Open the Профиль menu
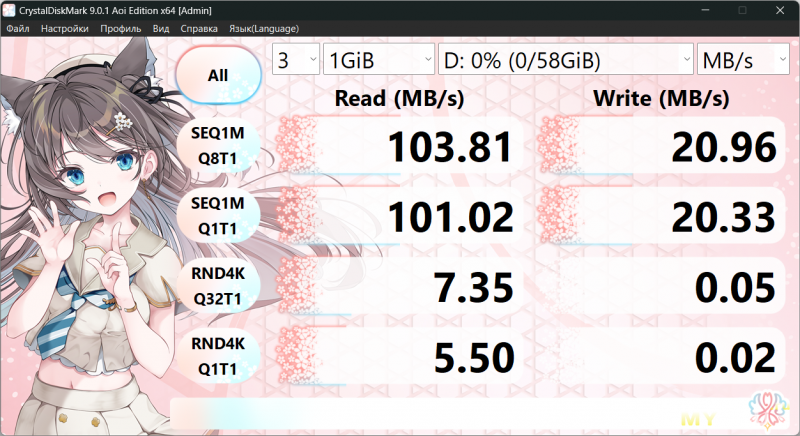 pyautogui.click(x=120, y=29)
